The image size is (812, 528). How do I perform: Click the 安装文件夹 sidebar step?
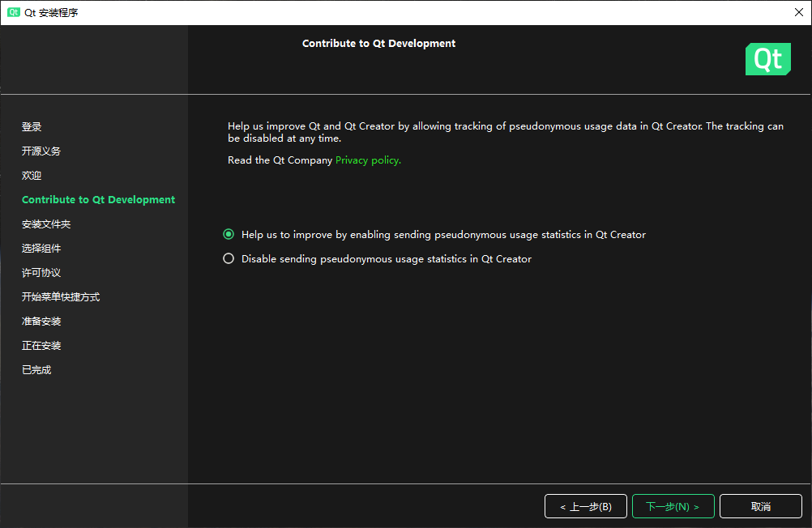click(x=46, y=224)
